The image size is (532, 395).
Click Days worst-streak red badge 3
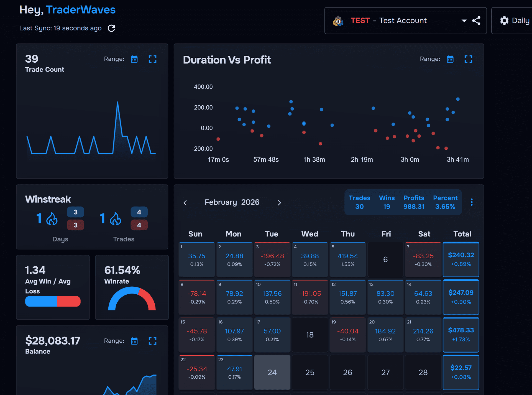point(75,225)
